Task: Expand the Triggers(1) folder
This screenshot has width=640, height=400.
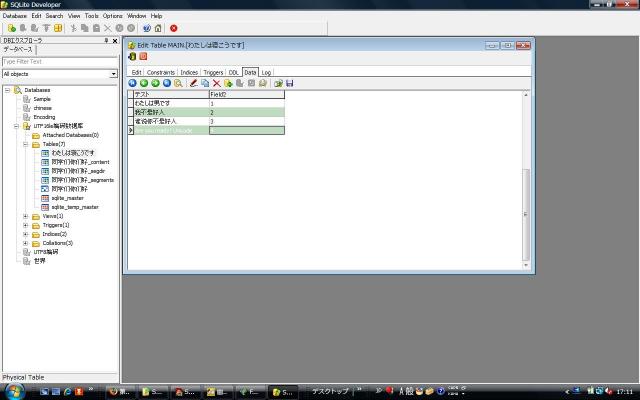Action: coord(25,225)
